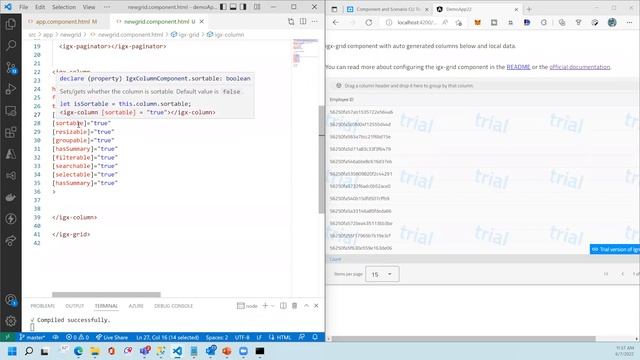
Task: Add this page to favorites in Edge
Action: tap(459, 22)
